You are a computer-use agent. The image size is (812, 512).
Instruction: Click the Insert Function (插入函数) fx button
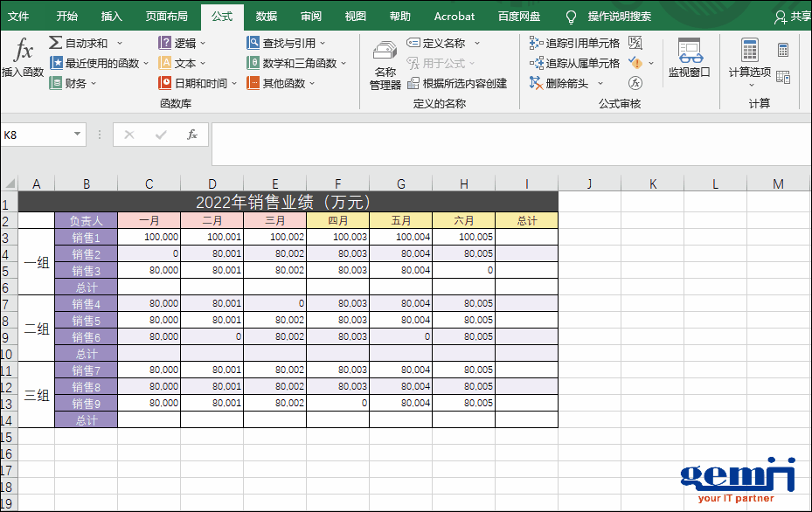point(23,58)
